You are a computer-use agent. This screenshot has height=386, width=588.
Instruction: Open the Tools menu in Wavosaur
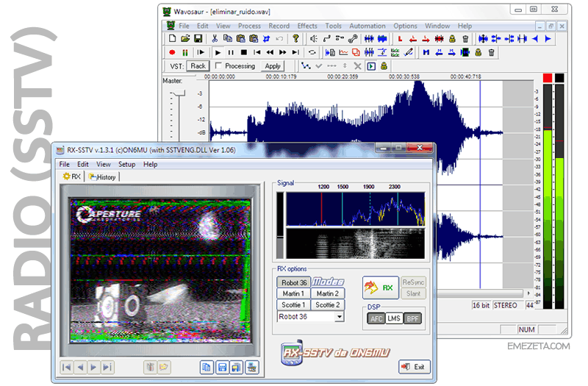point(333,26)
